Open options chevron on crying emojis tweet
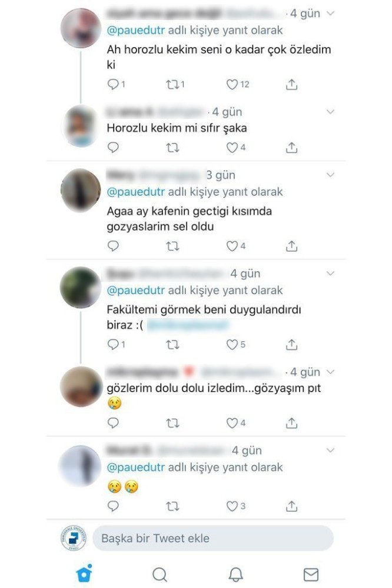Viewport: 392px width, 588px height. [330, 450]
